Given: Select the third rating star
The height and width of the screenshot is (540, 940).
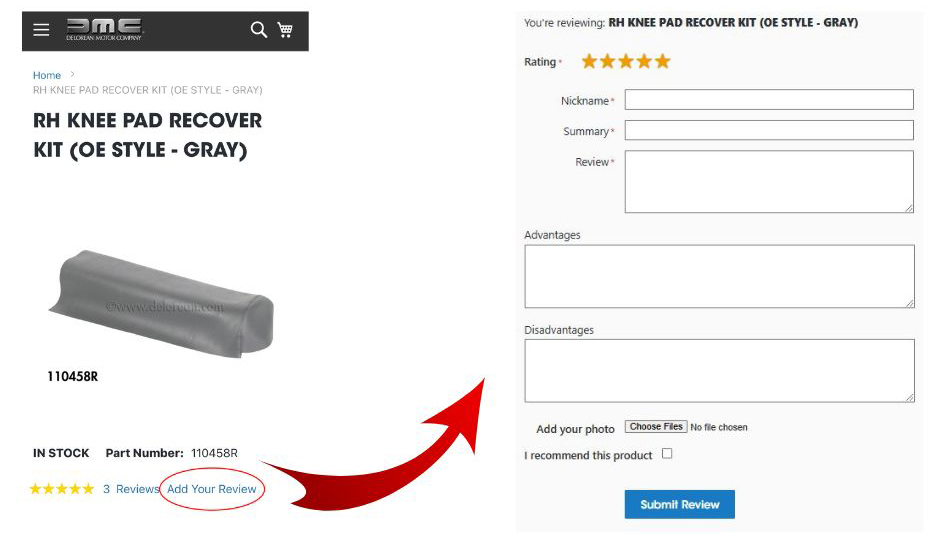Looking at the screenshot, I should click(626, 61).
